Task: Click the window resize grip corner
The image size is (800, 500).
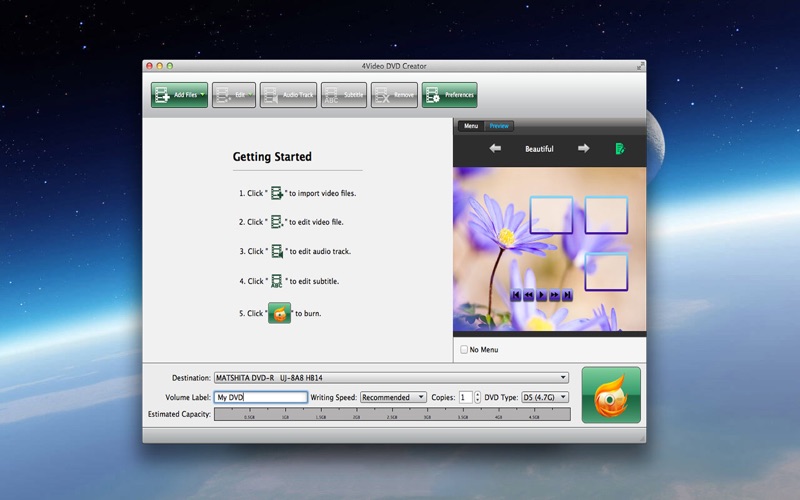Action: (x=642, y=439)
